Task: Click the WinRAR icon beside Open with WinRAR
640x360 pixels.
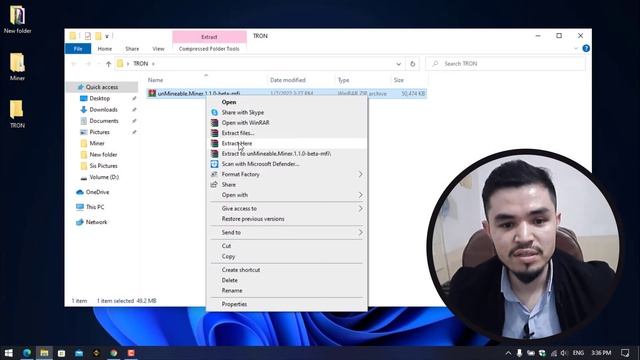Action: 214,122
